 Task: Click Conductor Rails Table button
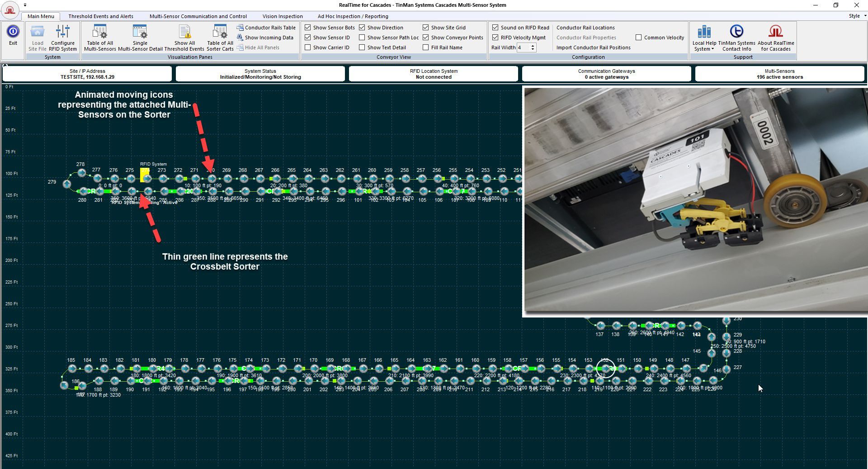(266, 28)
